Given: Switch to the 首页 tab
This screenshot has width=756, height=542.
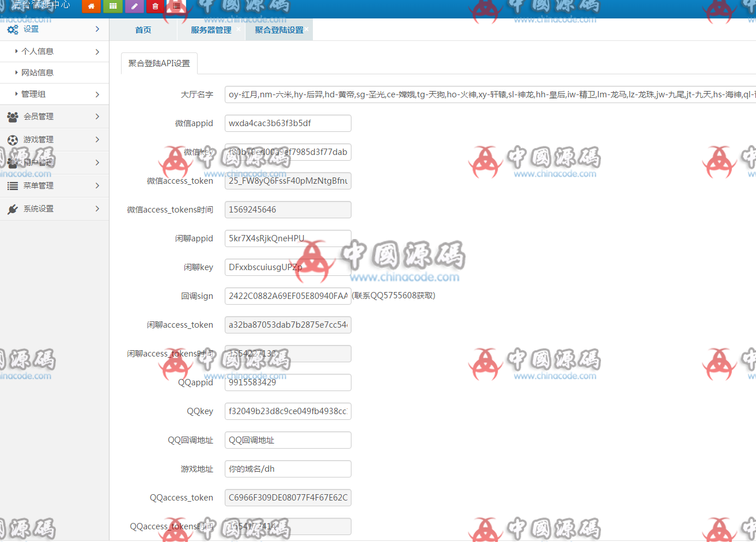Looking at the screenshot, I should pyautogui.click(x=143, y=30).
